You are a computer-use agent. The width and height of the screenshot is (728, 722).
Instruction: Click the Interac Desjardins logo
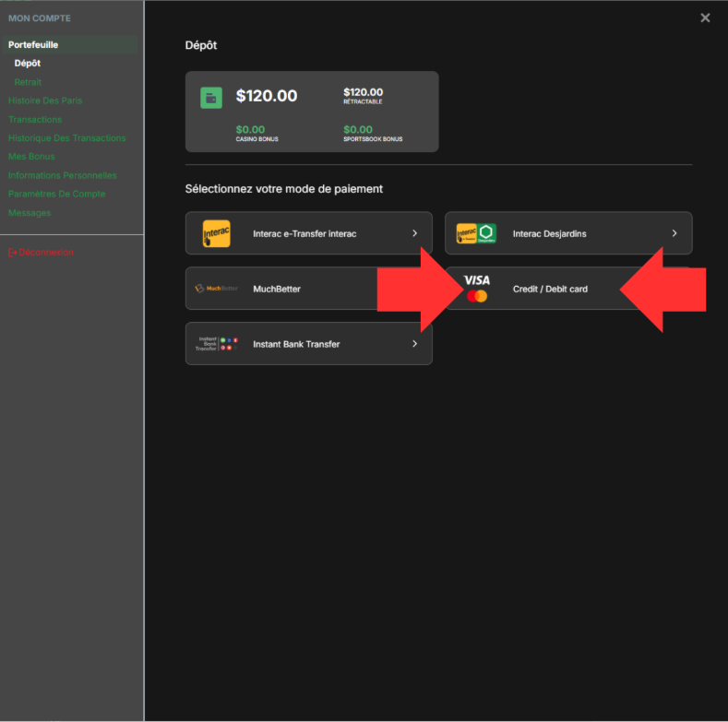coord(476,234)
